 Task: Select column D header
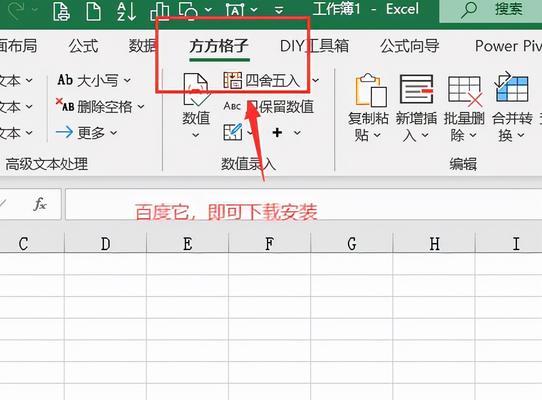(105, 244)
